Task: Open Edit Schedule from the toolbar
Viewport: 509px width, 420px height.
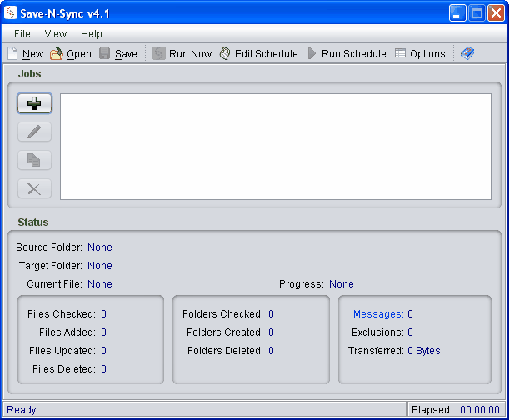Action: tap(259, 53)
